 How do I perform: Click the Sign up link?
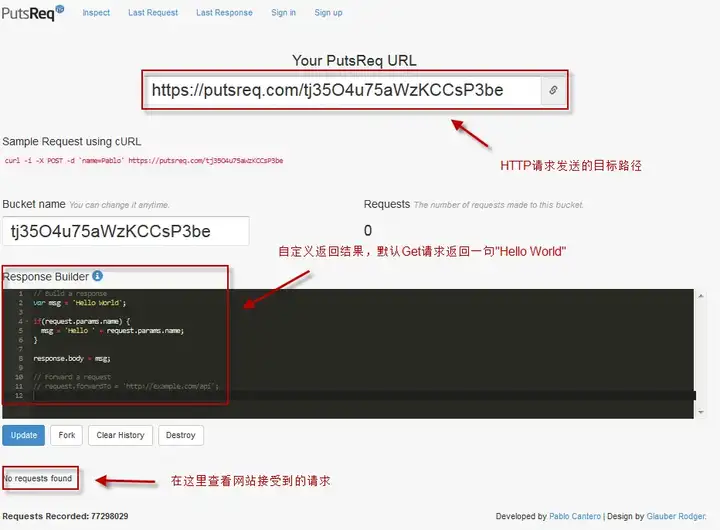pyautogui.click(x=328, y=12)
